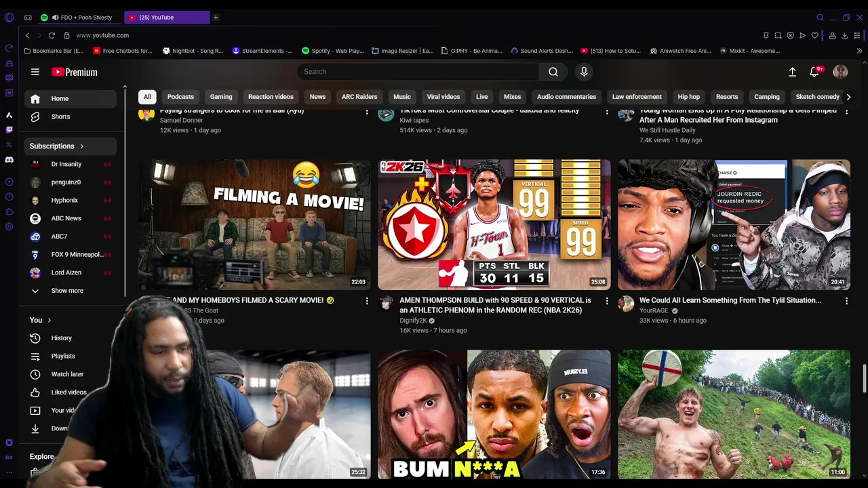The height and width of the screenshot is (488, 868).
Task: Open options for Paying strangers video
Action: pyautogui.click(x=367, y=111)
